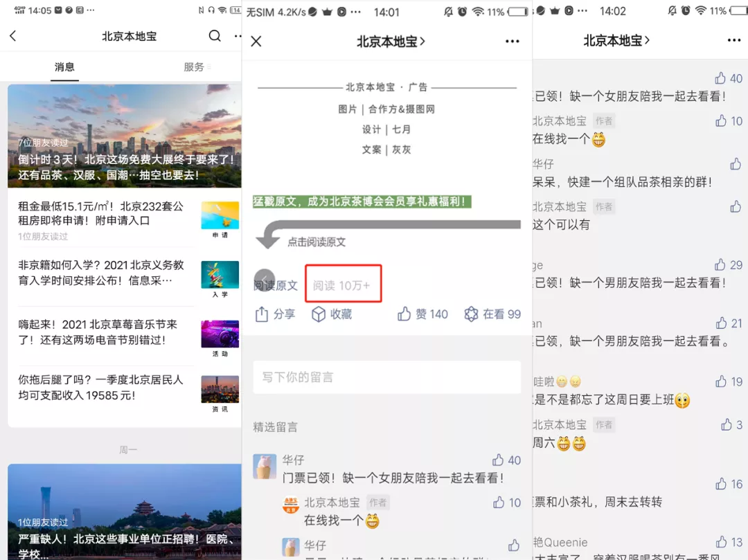Expand 北京本地宝 title chevron in the middle panel
This screenshot has width=748, height=560.
(422, 42)
